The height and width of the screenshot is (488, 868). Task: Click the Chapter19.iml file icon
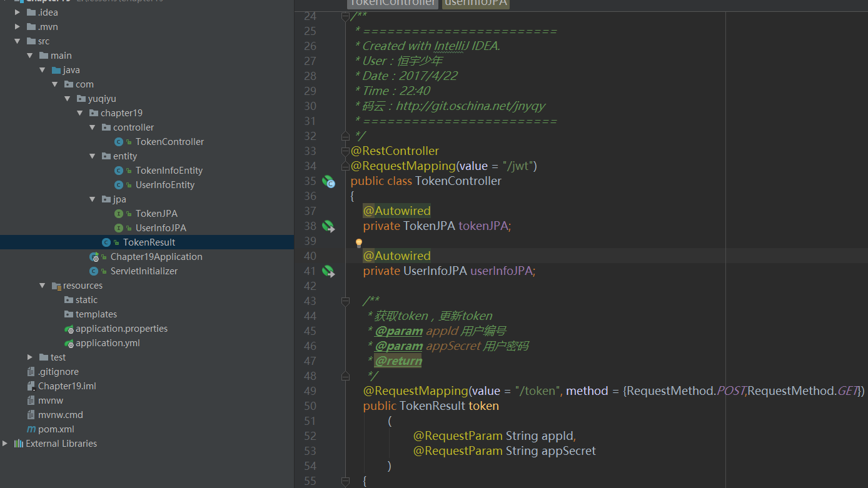pos(31,386)
